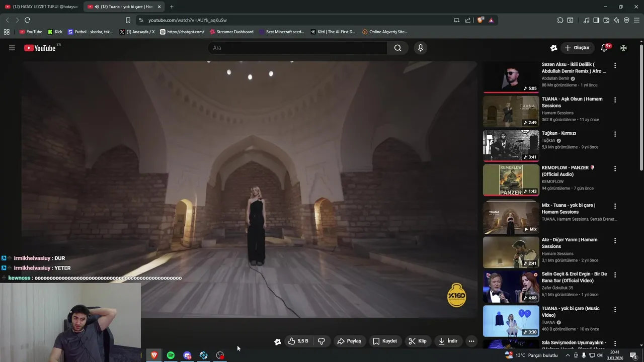This screenshot has height=362, width=644.
Task: Open the Kick bookmark
Action: (x=55, y=32)
